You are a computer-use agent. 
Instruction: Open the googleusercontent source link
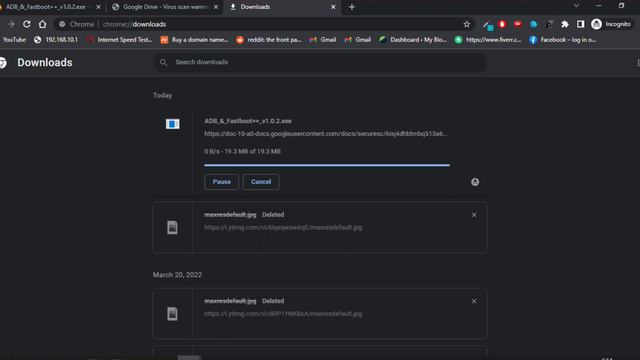[x=325, y=134]
